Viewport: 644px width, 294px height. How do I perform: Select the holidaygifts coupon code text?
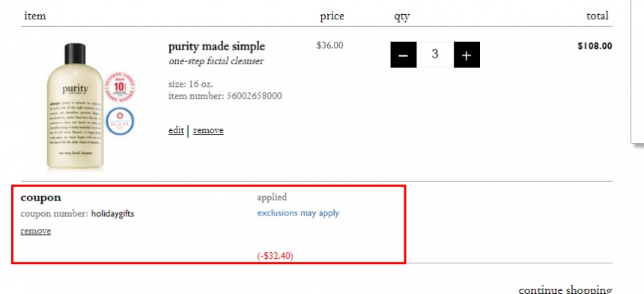pyautogui.click(x=112, y=214)
